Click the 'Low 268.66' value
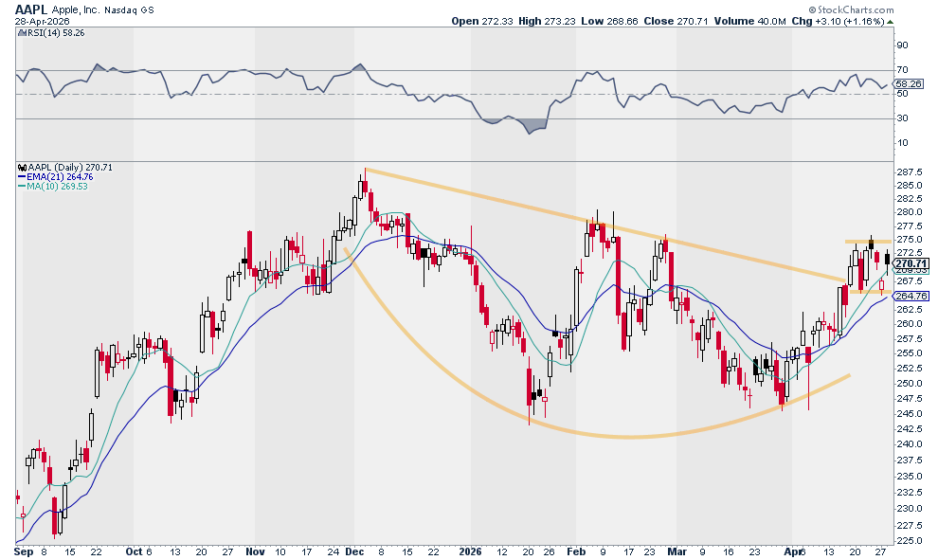This screenshot has height=560, width=938. point(609,21)
